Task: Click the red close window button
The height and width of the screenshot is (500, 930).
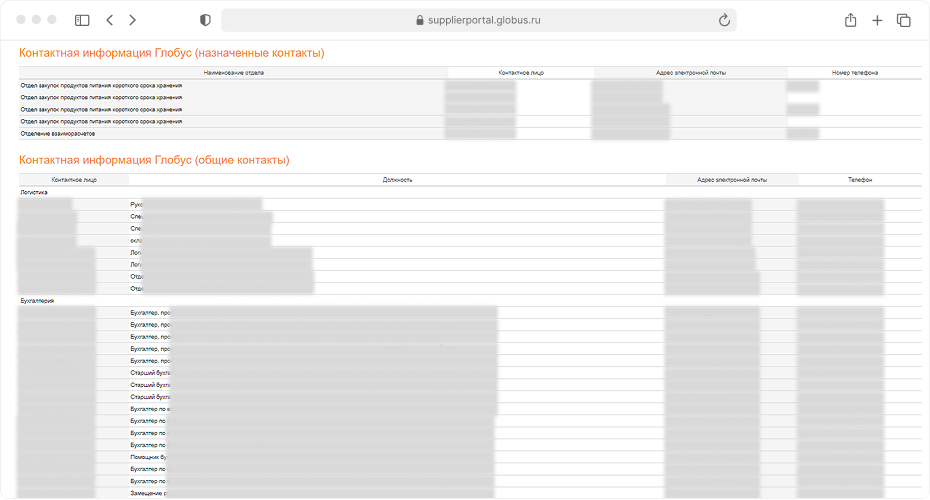Action: pos(21,20)
